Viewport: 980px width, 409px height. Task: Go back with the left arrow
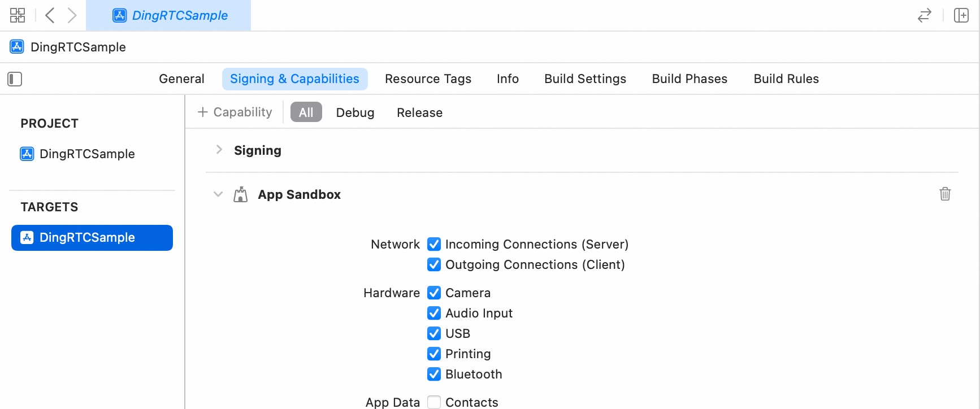tap(50, 15)
